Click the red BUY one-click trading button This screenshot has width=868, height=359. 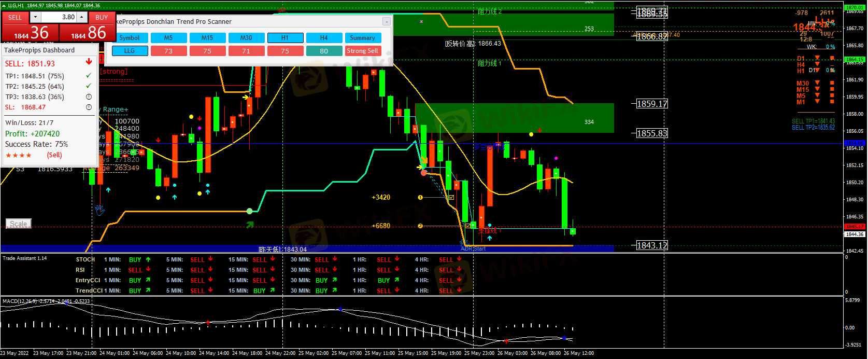click(x=102, y=17)
